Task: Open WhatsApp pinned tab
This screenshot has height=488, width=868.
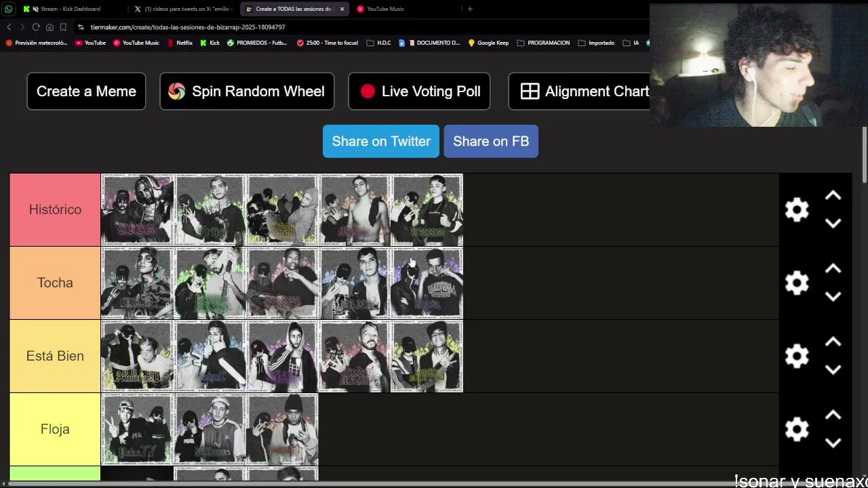Action: click(8, 9)
